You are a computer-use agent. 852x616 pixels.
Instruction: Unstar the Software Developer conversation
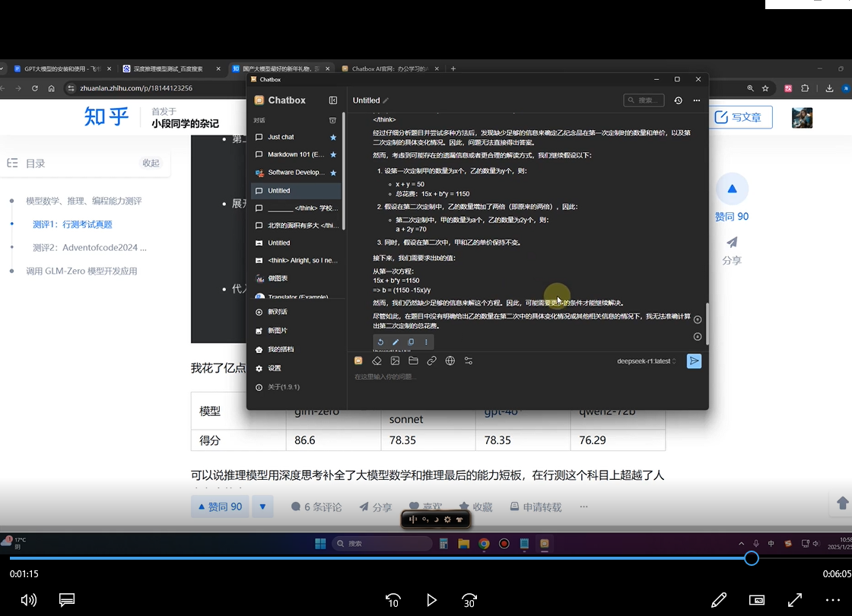pos(333,173)
